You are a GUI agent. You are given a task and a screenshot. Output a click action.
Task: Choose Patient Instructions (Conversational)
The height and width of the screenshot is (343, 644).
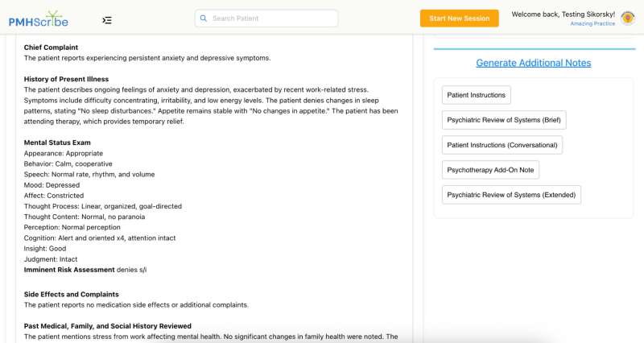pos(502,145)
